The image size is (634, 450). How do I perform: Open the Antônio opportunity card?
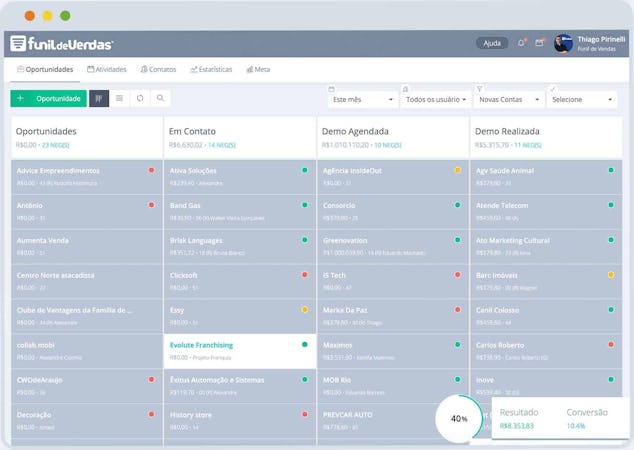(87, 211)
